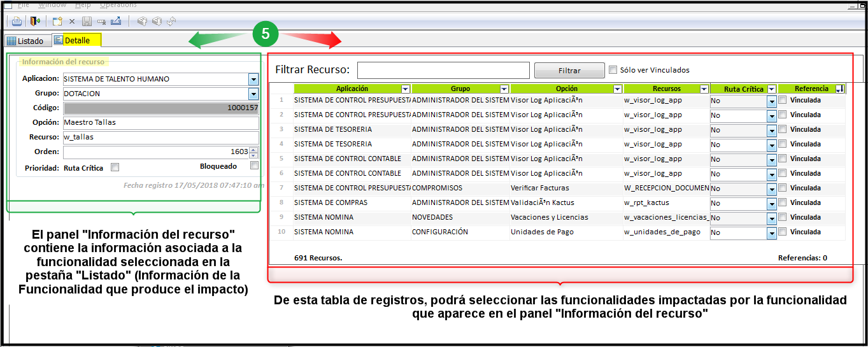Image resolution: width=868 pixels, height=347 pixels.
Task: Click the Print icon in the toolbar
Action: click(x=17, y=21)
